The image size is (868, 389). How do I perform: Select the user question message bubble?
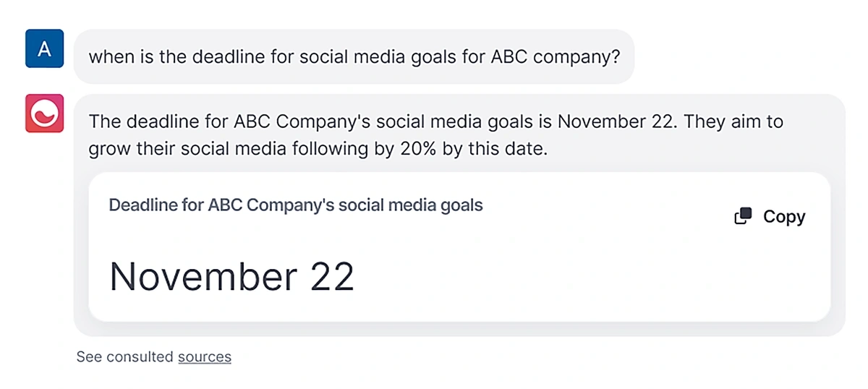point(354,56)
